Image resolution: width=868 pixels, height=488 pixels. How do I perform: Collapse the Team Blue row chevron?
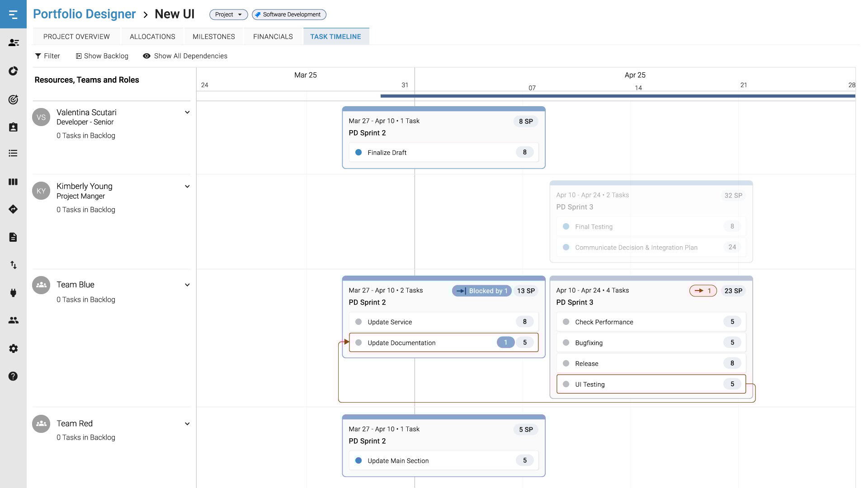(x=187, y=285)
